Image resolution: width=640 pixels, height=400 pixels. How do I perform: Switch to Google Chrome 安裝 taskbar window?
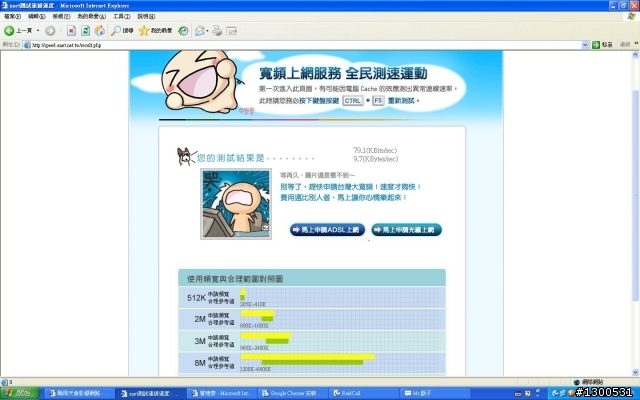click(x=293, y=393)
